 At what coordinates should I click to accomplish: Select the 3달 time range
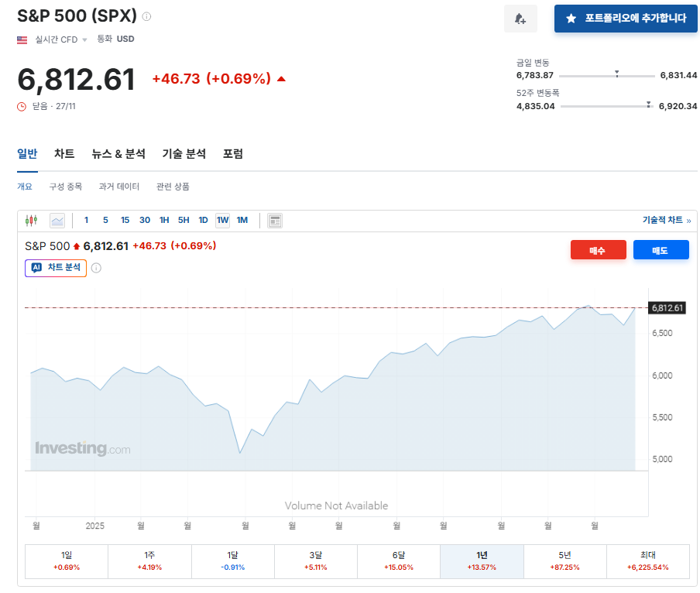click(316, 561)
